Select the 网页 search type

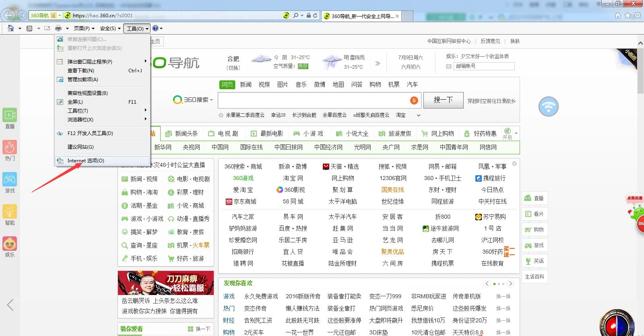[x=227, y=84]
